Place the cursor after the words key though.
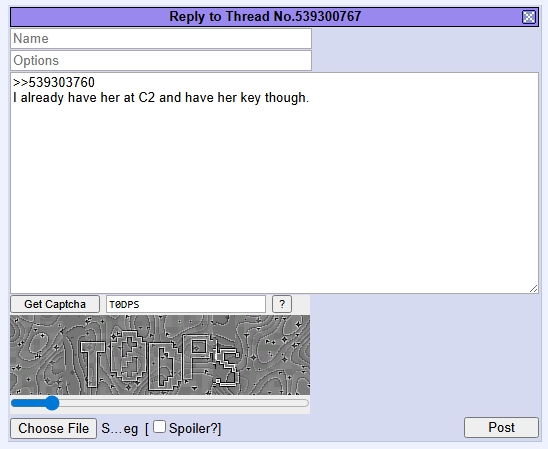This screenshot has width=548, height=449. point(310,98)
